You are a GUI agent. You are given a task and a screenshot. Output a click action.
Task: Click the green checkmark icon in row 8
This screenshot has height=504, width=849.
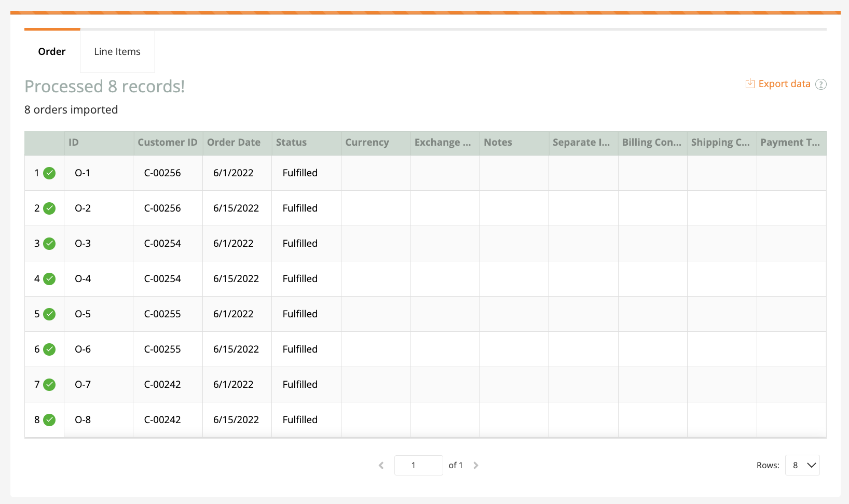49,420
